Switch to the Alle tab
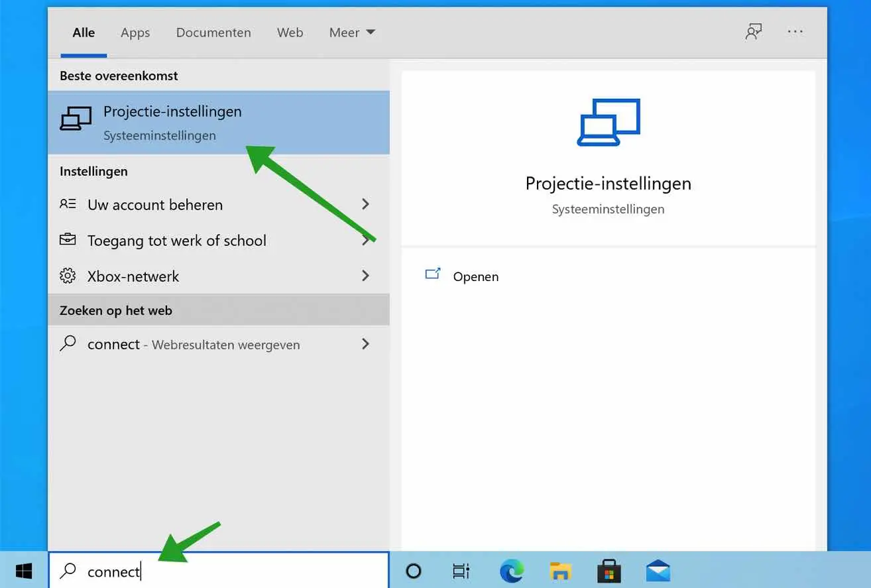Viewport: 871px width, 588px height. pos(84,32)
